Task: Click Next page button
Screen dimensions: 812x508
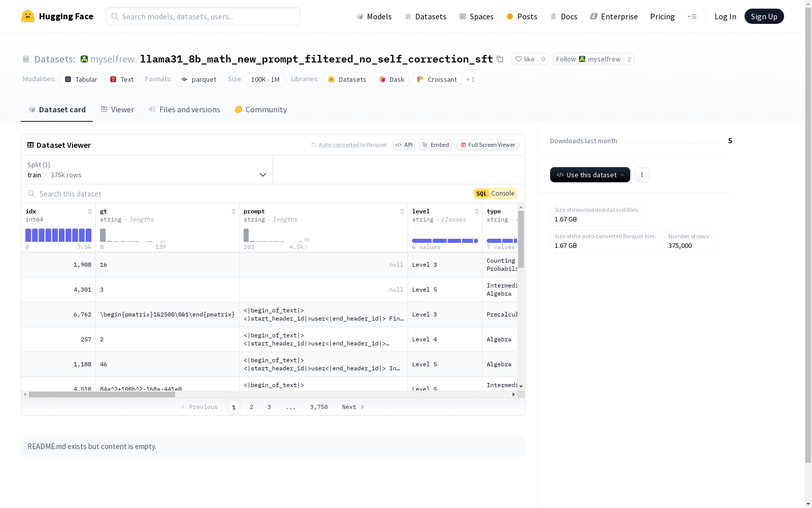Action: point(353,407)
